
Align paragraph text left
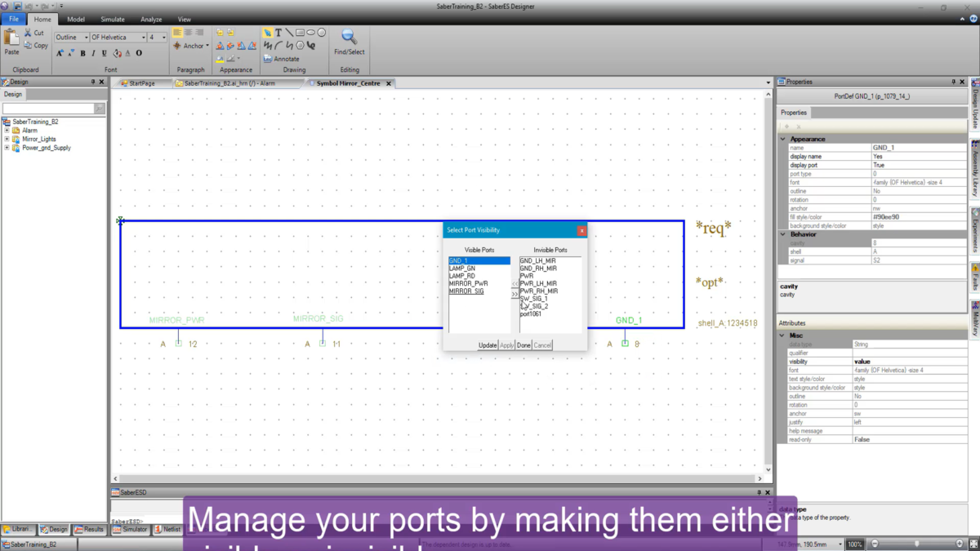tap(177, 33)
